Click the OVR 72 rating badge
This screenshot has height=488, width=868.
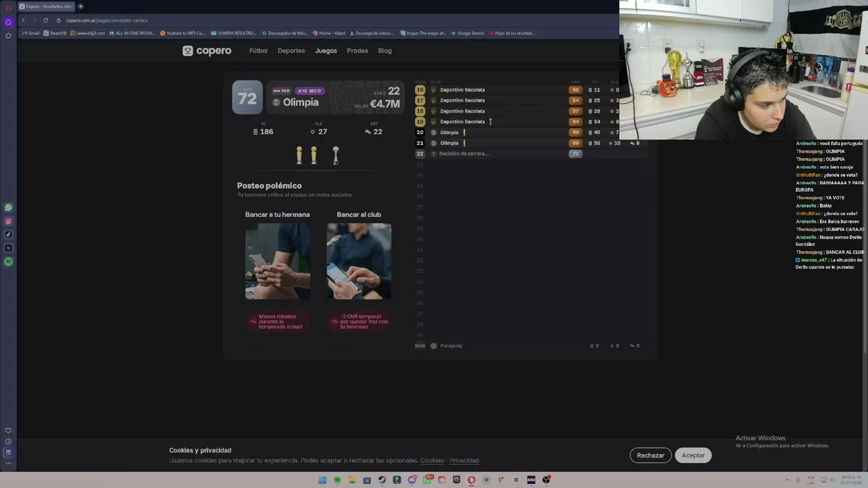tap(247, 98)
